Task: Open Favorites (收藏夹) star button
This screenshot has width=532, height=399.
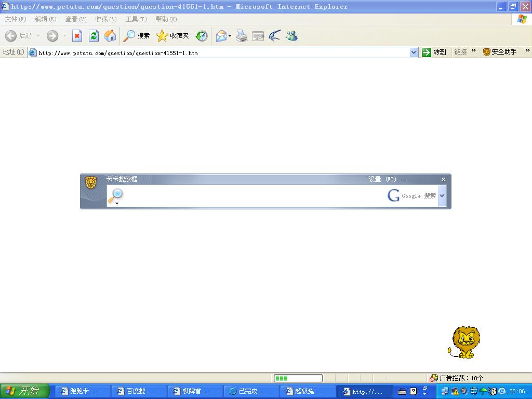Action: tap(172, 36)
